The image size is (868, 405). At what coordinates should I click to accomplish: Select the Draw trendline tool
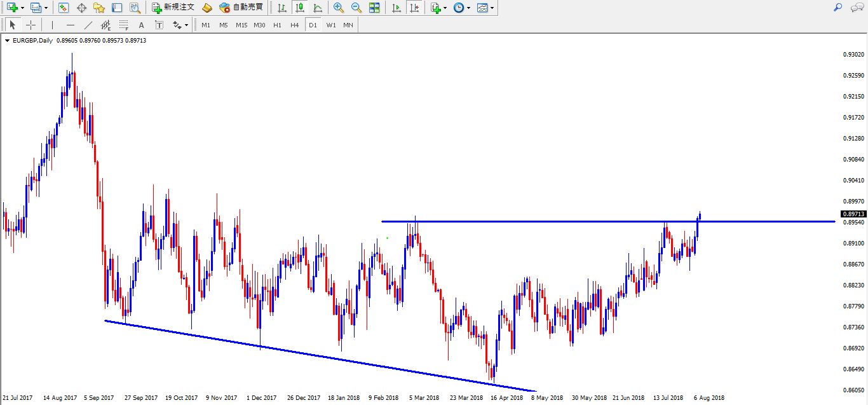(x=88, y=25)
